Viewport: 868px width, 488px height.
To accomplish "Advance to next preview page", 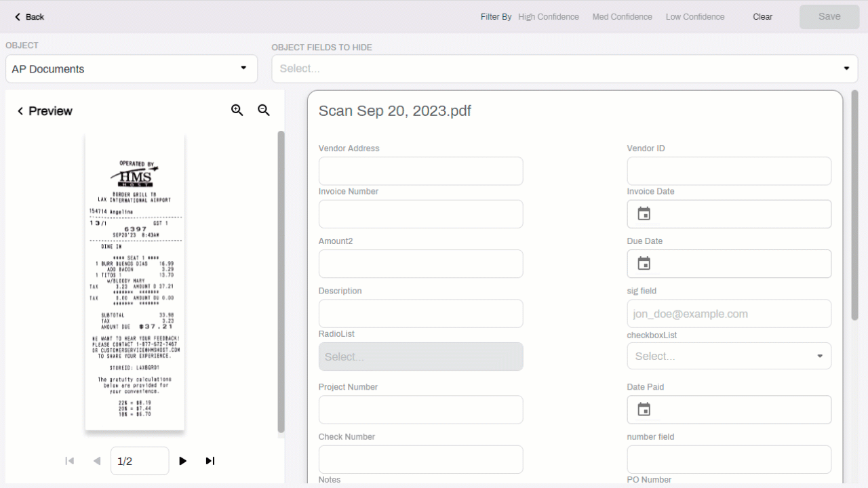I will pyautogui.click(x=182, y=461).
